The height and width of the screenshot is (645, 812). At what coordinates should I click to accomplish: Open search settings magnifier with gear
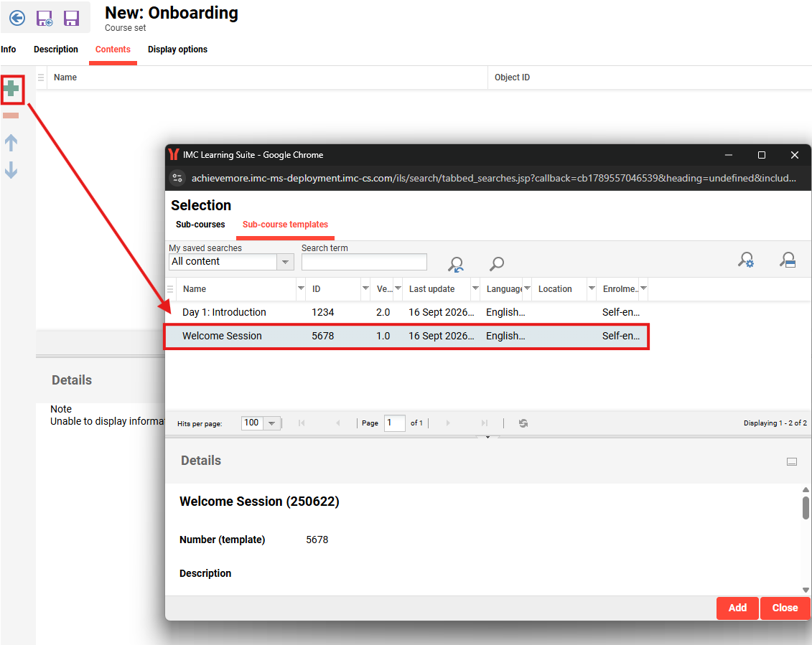(746, 260)
